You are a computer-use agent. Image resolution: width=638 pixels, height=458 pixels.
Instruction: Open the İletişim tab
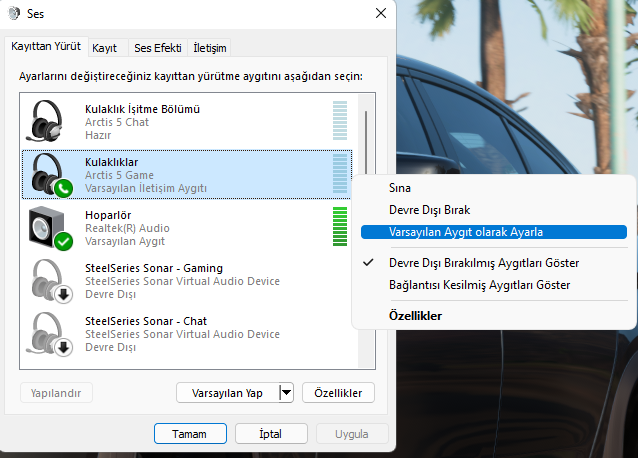(x=210, y=48)
